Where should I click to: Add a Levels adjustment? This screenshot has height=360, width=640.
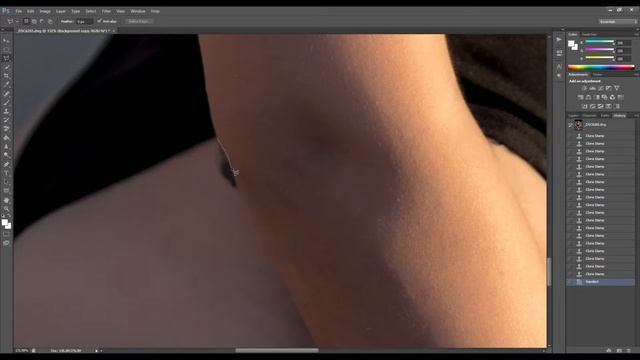coord(592,88)
